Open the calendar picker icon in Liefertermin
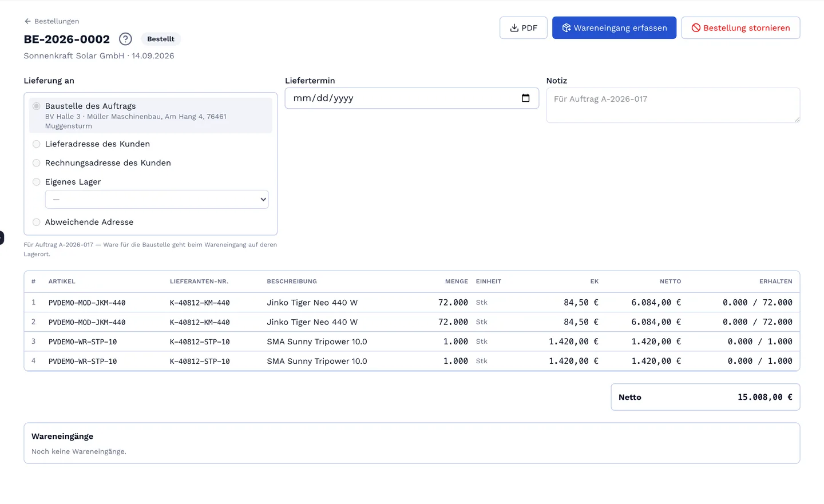The height and width of the screenshot is (504, 824). [525, 98]
